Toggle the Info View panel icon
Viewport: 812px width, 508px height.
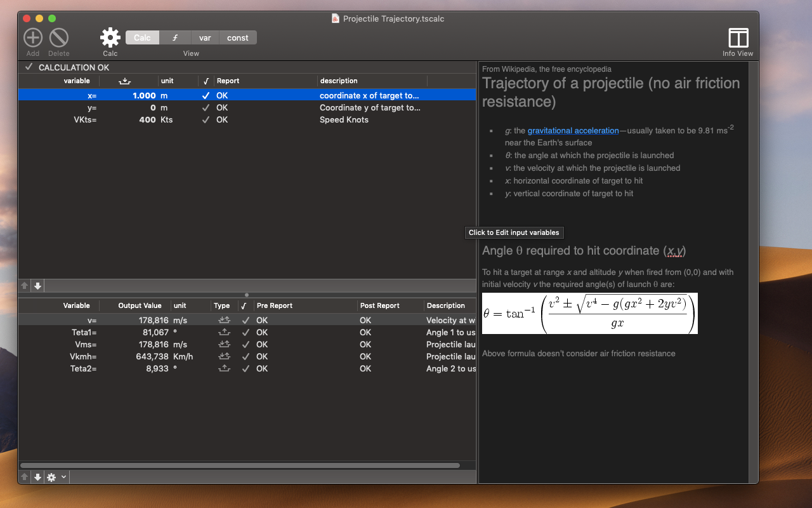coord(738,38)
